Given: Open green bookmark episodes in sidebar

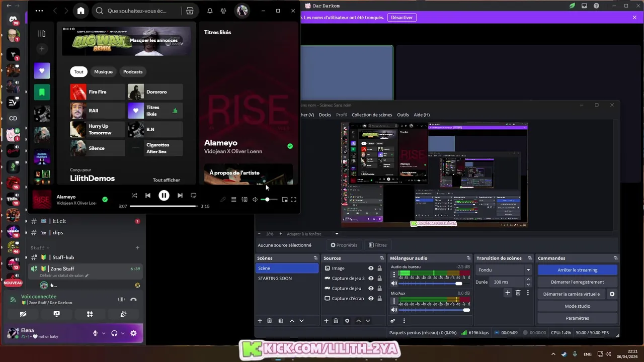Looking at the screenshot, I should point(42,92).
